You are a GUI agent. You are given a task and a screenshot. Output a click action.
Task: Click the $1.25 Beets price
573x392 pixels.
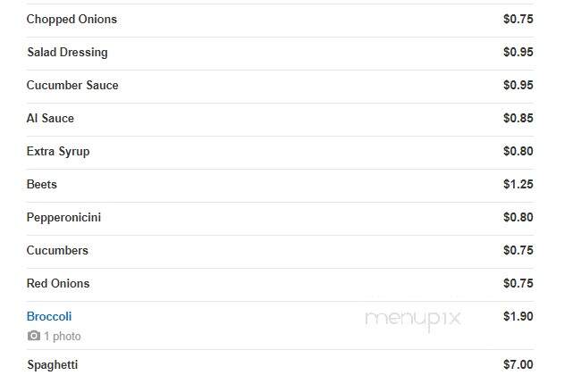(518, 184)
